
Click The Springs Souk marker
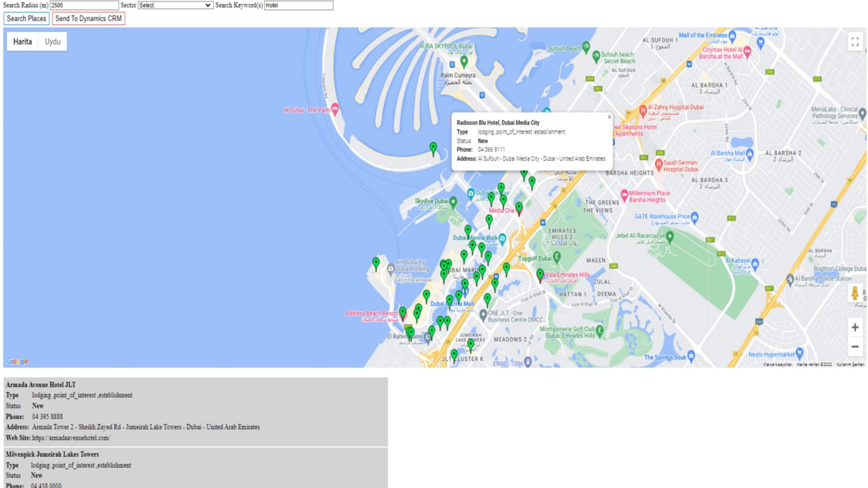coord(691,356)
